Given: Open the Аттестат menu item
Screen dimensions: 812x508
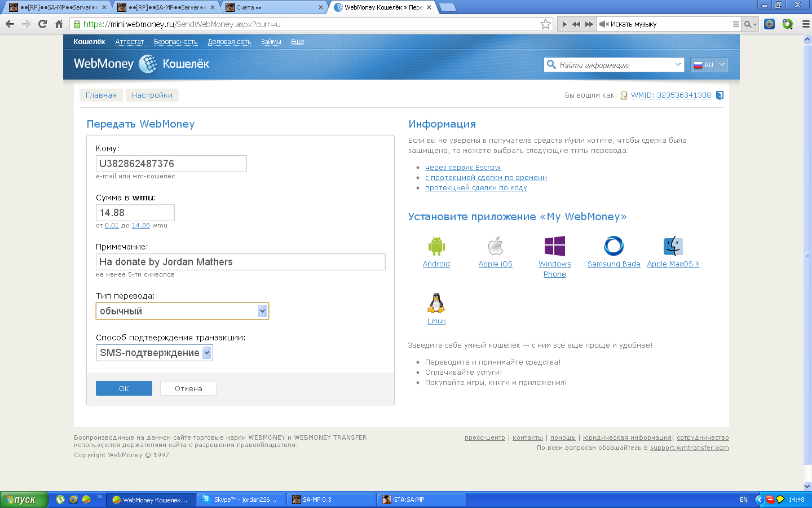Looking at the screenshot, I should (130, 42).
